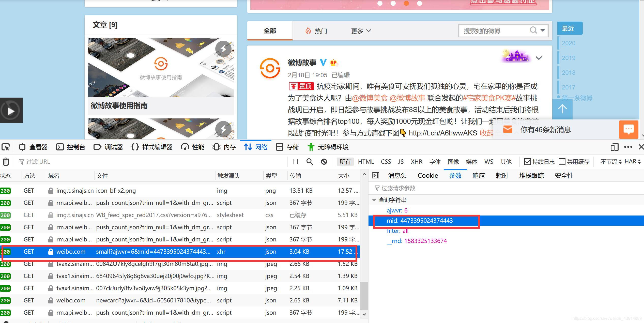This screenshot has height=323, width=644.
Task: Switch to the 控制台 console panel
Action: coord(71,147)
